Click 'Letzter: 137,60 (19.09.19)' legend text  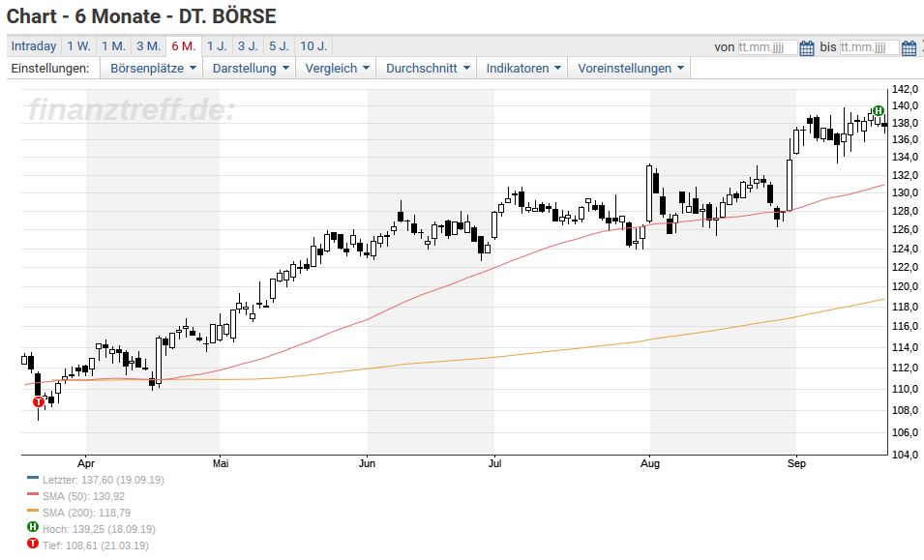pos(104,480)
